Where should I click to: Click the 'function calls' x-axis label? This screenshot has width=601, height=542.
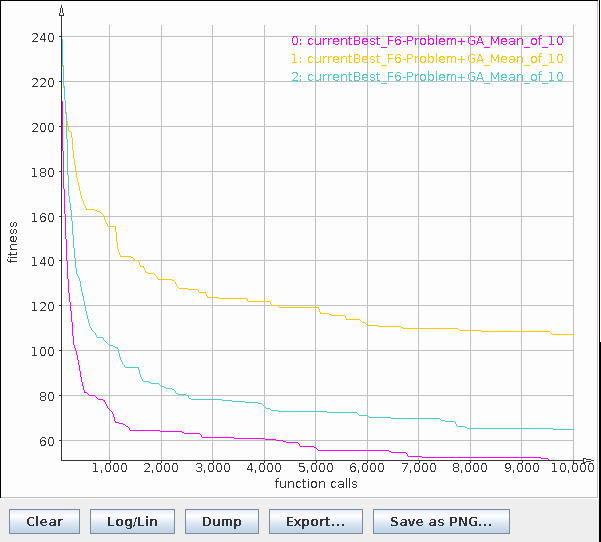(x=316, y=484)
